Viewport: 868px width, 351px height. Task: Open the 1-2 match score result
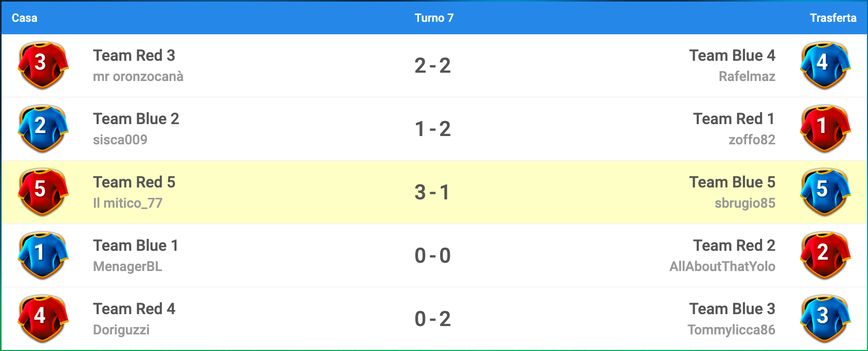point(433,129)
